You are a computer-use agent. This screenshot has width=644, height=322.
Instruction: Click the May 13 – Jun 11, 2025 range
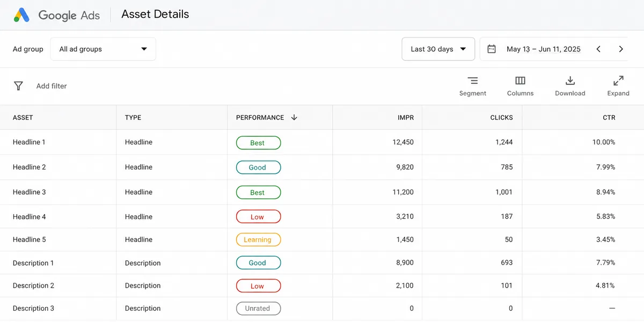544,49
